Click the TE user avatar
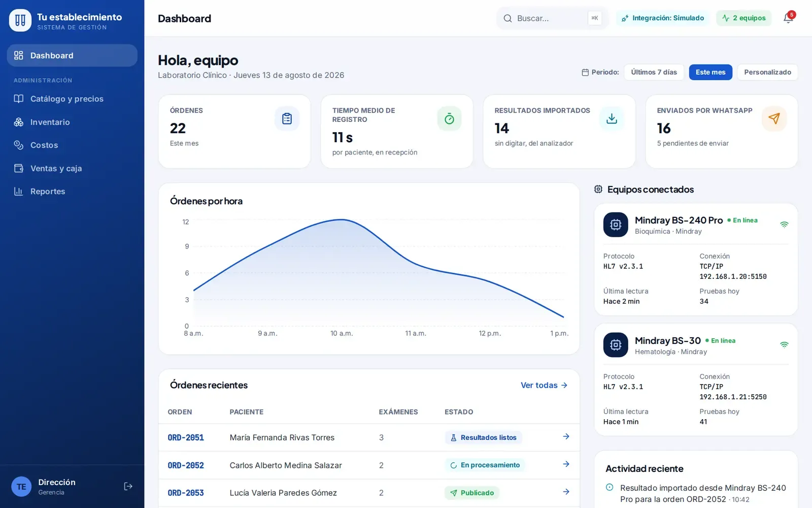The height and width of the screenshot is (508, 812). [21, 487]
